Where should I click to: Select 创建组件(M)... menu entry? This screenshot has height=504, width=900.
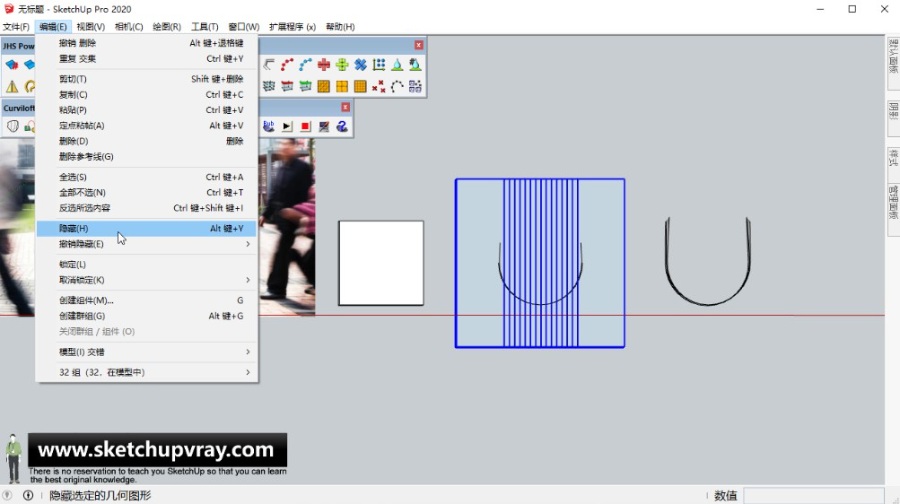pyautogui.click(x=146, y=300)
